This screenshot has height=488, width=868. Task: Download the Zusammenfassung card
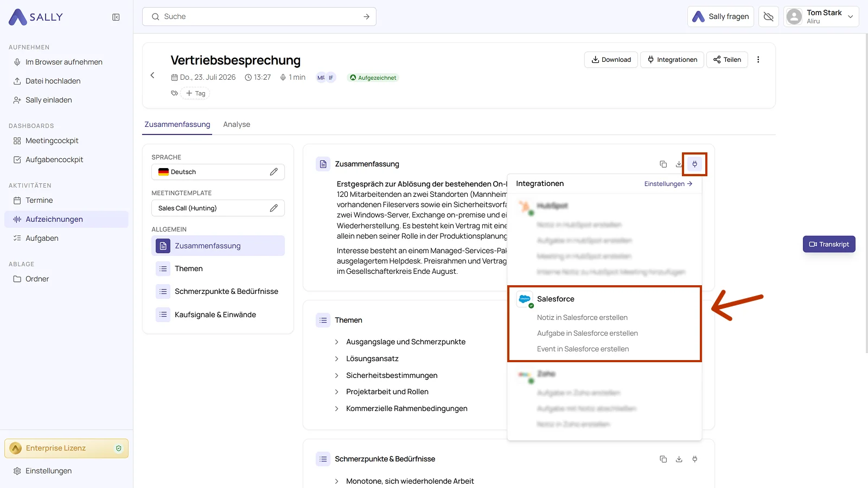click(x=679, y=164)
